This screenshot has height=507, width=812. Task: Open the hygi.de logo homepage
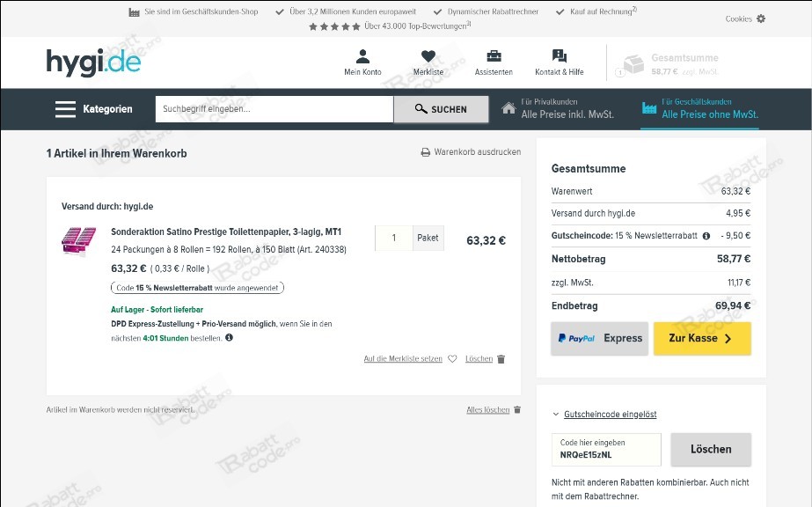click(93, 62)
